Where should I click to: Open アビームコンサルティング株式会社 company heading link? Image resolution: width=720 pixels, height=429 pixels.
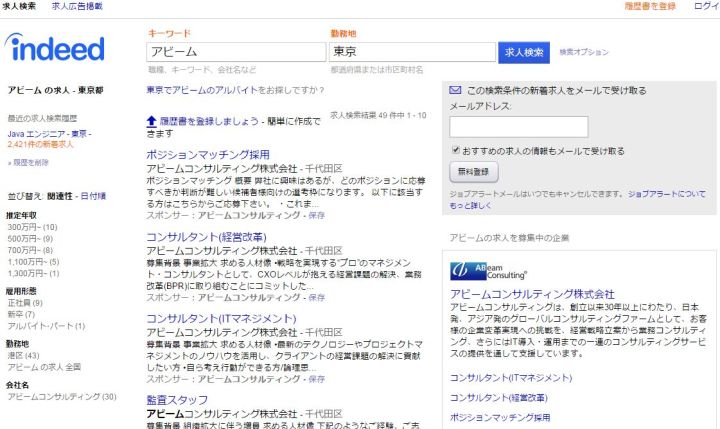[532, 294]
